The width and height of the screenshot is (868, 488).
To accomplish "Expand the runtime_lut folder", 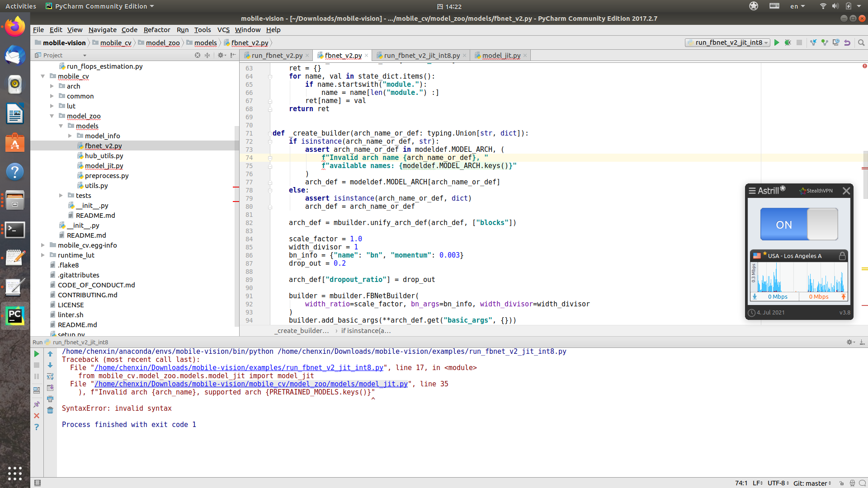I will pyautogui.click(x=43, y=255).
